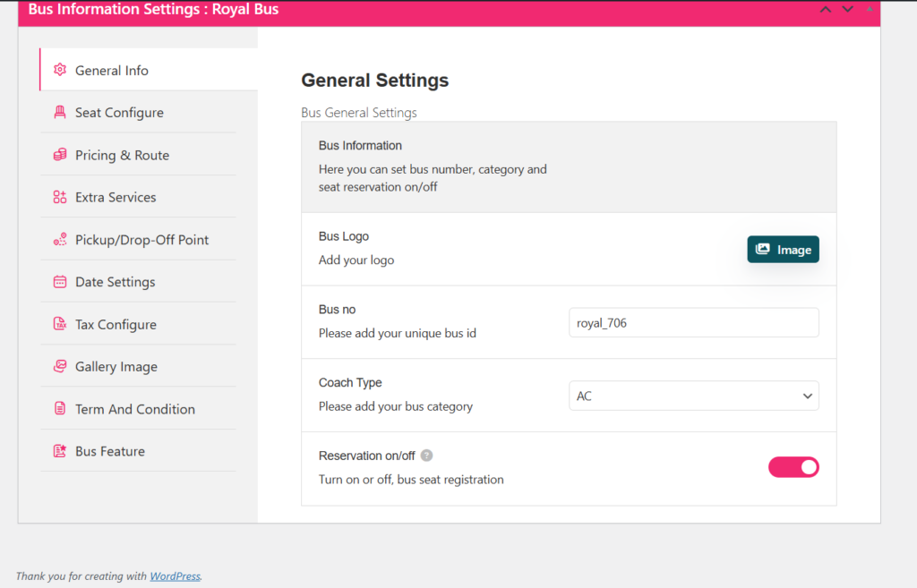Click the Gallery Image icon in the sidebar

(60, 366)
